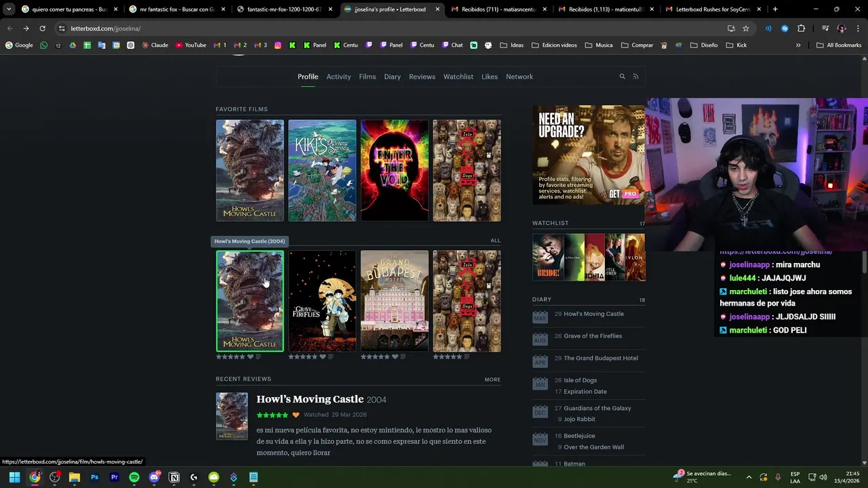868x488 pixels.
Task: Open the Claude bookmark
Action: coord(155,45)
